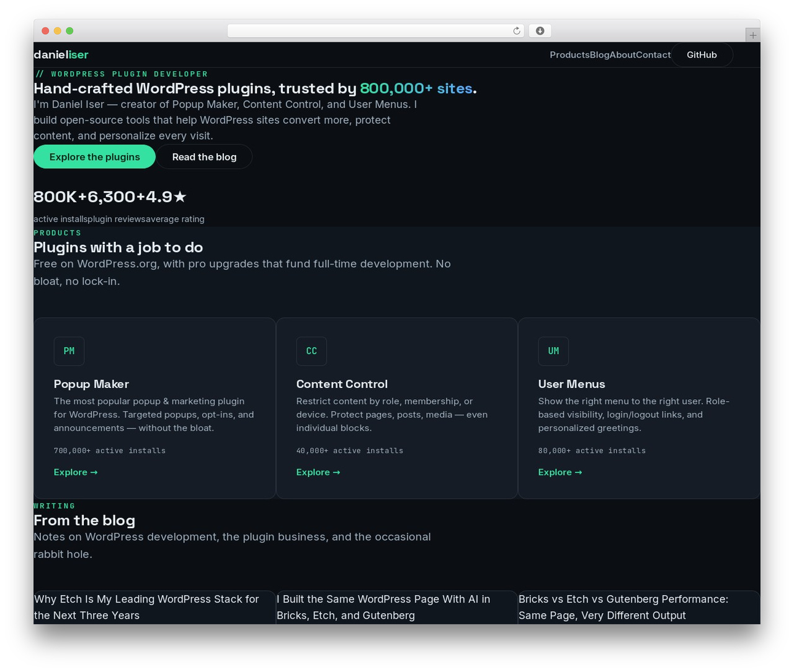The height and width of the screenshot is (672, 794).
Task: Open Products in the navigation
Action: coord(569,55)
